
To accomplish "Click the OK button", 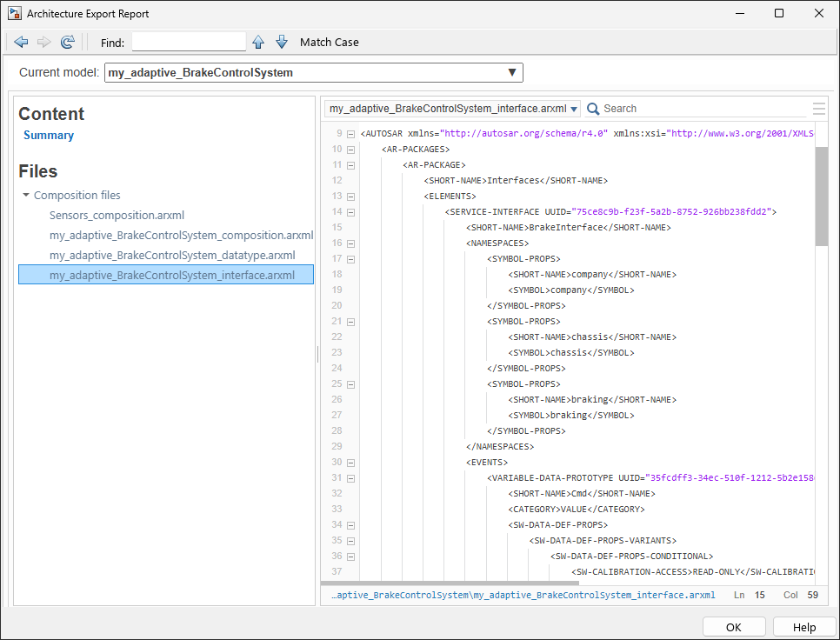I will point(733,627).
